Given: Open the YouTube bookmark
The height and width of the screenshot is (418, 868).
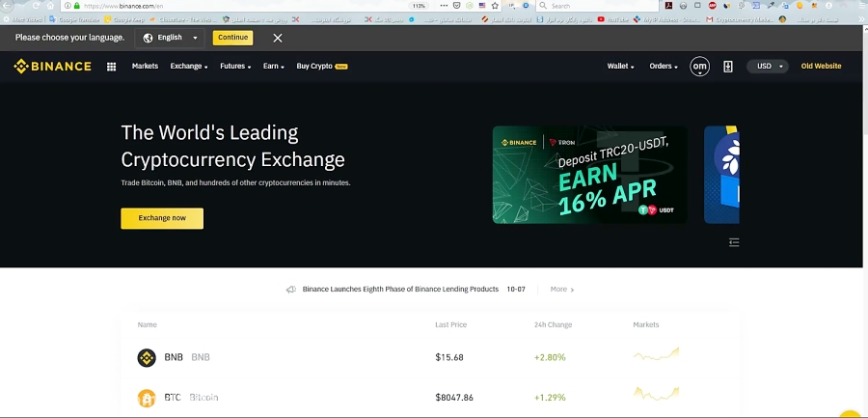Looking at the screenshot, I should 612,19.
